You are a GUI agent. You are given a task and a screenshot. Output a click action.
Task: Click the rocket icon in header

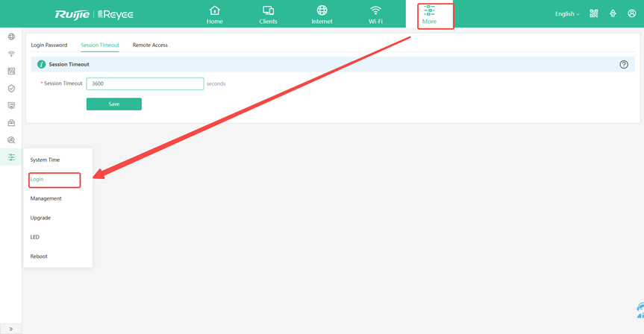tap(613, 13)
